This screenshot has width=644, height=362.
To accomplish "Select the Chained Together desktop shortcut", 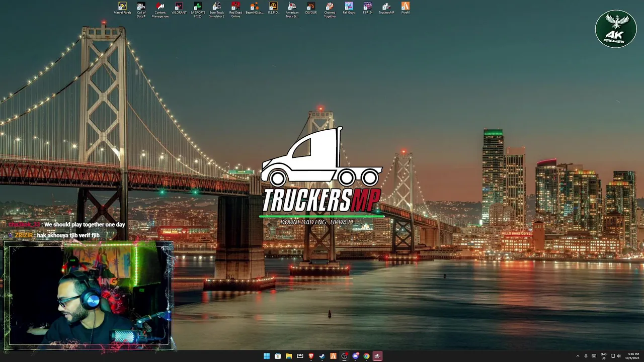I will [x=330, y=10].
